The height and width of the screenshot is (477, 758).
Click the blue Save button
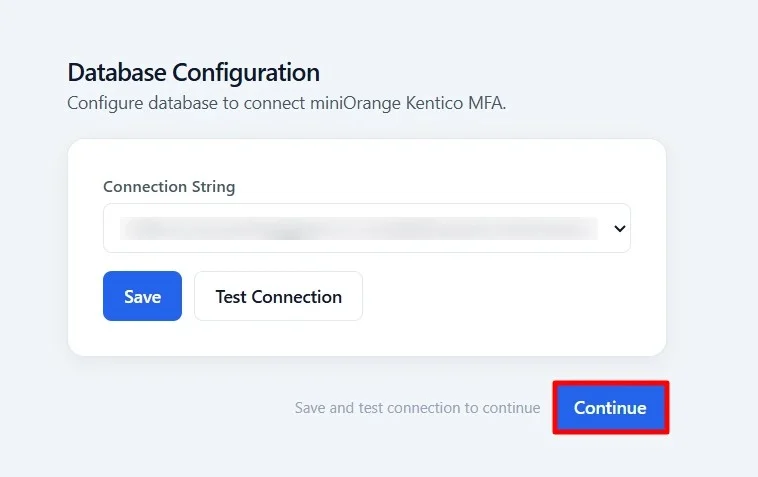click(x=142, y=296)
